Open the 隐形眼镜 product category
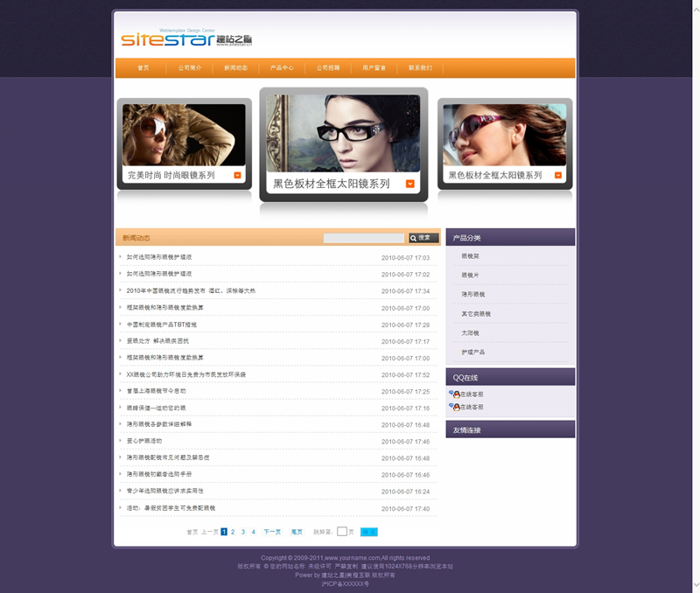The height and width of the screenshot is (593, 700). pyautogui.click(x=472, y=295)
